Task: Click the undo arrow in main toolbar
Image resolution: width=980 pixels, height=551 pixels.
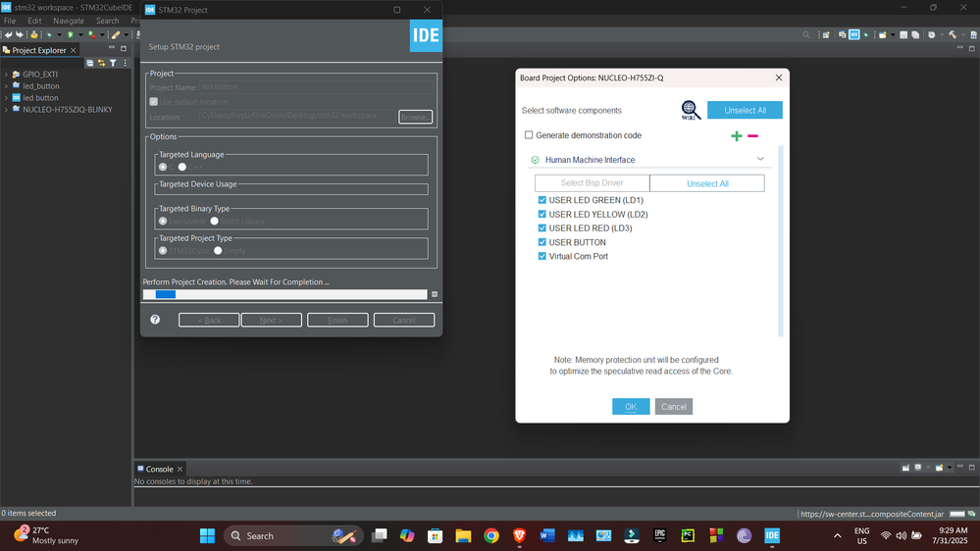Action: pos(9,34)
